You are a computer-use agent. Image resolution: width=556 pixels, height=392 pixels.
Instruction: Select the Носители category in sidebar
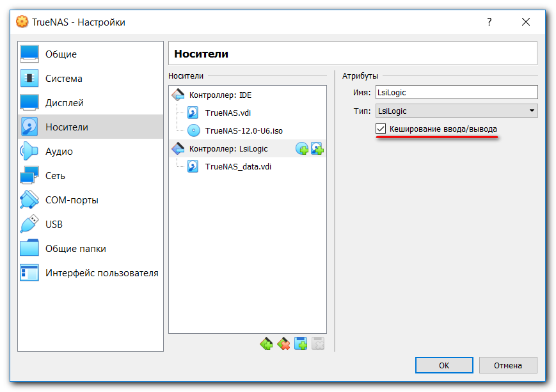point(90,127)
